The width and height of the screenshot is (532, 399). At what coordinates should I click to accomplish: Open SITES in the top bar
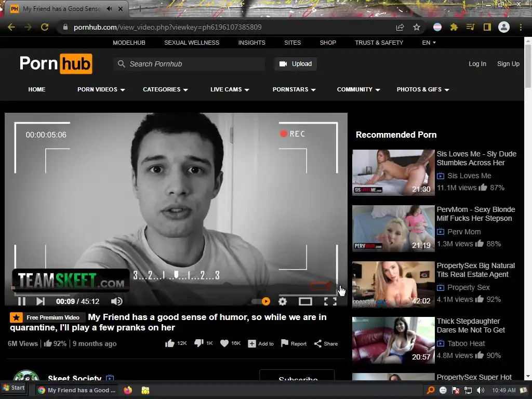(x=292, y=43)
